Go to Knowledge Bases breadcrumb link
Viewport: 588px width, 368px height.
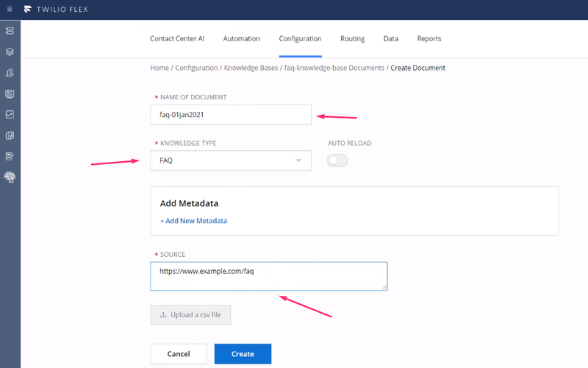click(251, 68)
